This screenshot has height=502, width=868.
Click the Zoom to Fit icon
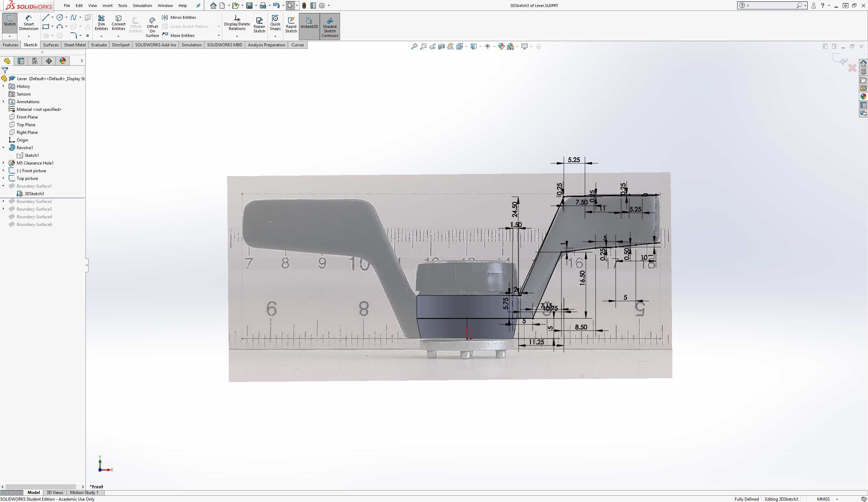[414, 46]
